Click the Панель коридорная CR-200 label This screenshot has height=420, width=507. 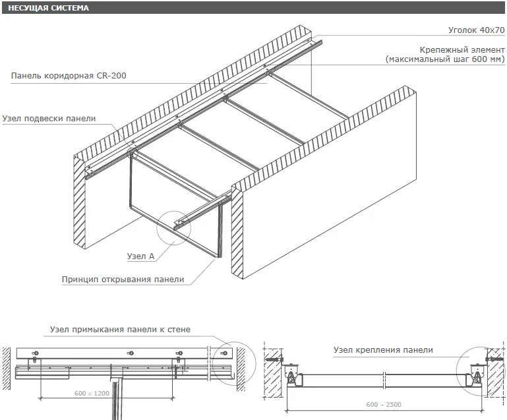(x=69, y=76)
